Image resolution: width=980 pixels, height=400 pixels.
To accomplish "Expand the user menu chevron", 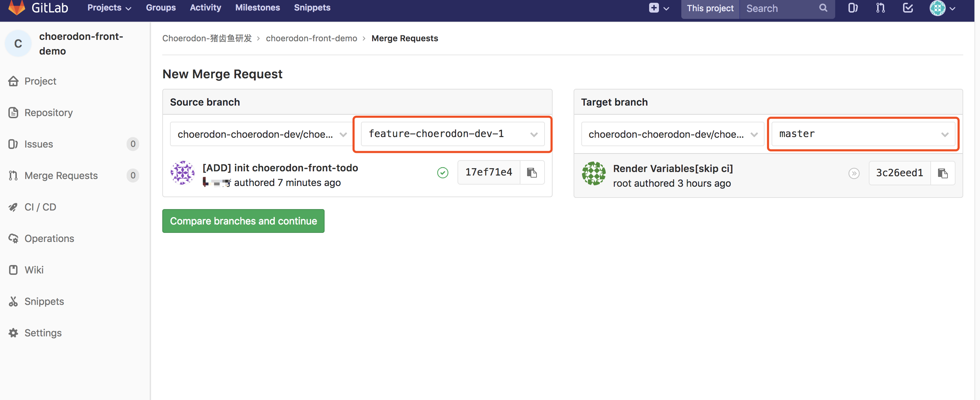I will pyautogui.click(x=952, y=8).
